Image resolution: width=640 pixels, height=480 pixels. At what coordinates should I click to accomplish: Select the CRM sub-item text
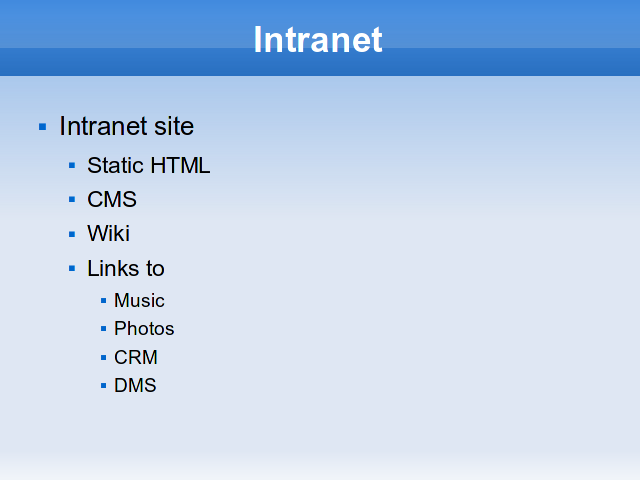click(x=136, y=357)
